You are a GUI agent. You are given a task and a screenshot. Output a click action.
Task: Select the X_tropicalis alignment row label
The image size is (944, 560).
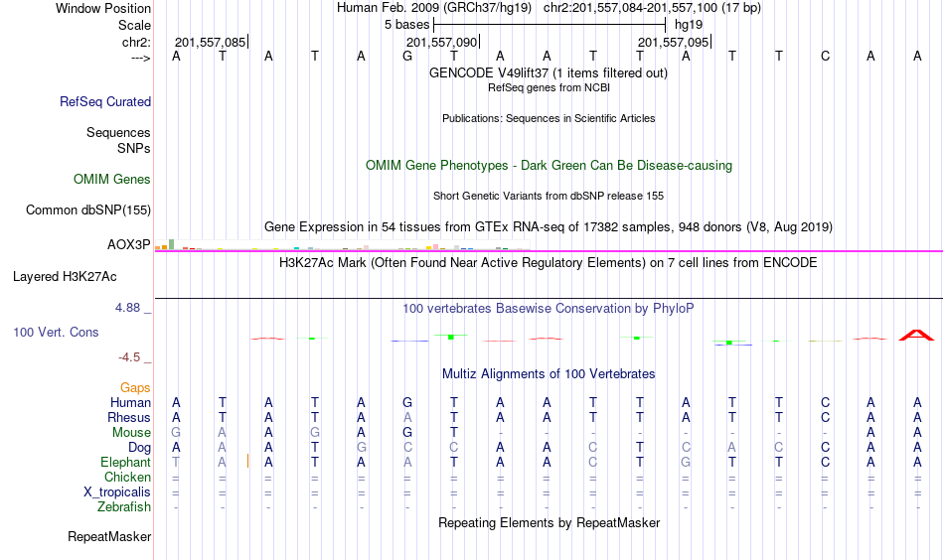click(x=117, y=492)
